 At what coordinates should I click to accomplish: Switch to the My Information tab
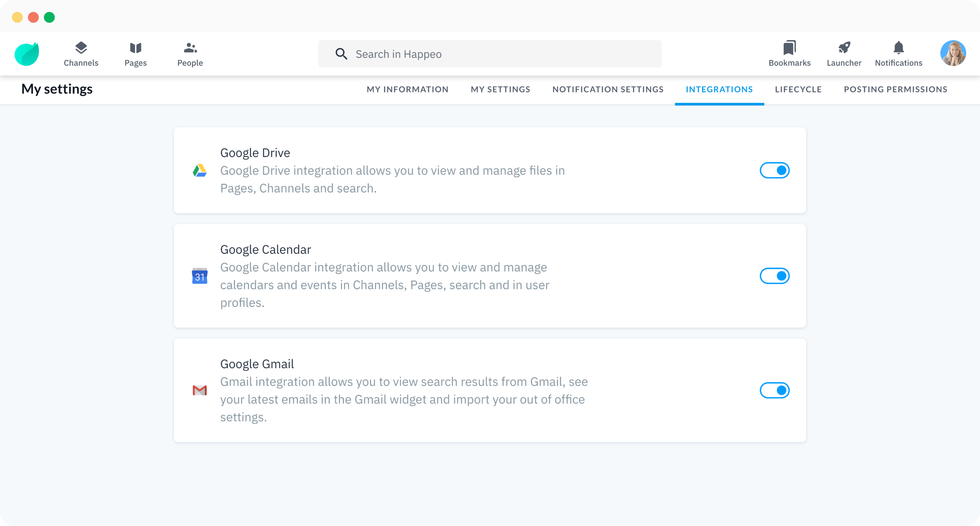(x=407, y=89)
